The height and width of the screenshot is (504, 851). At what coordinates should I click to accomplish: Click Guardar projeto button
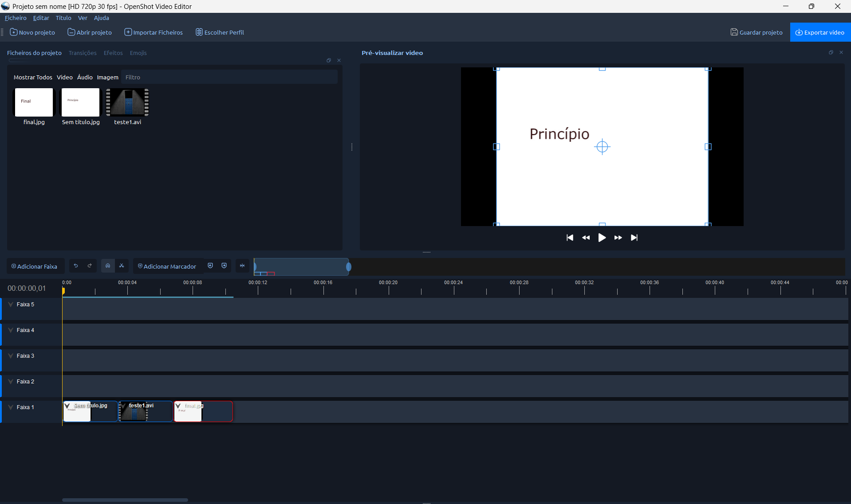coord(756,32)
